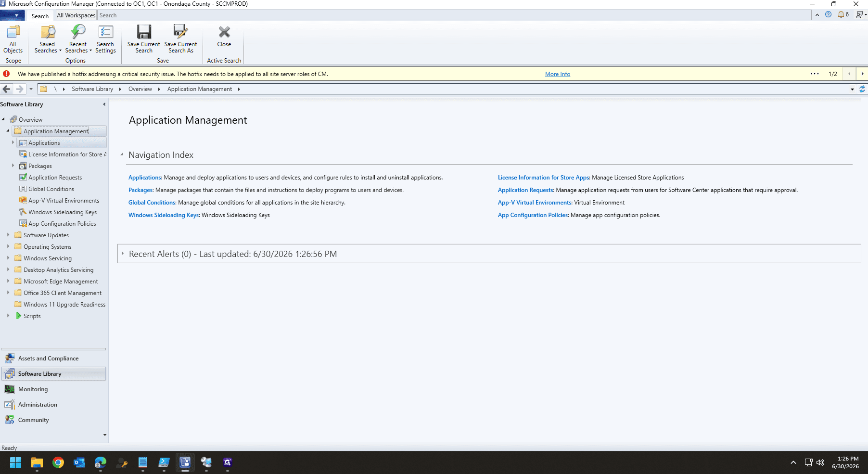The width and height of the screenshot is (868, 474).
Task: Click Save Current Search As
Action: 181,39
